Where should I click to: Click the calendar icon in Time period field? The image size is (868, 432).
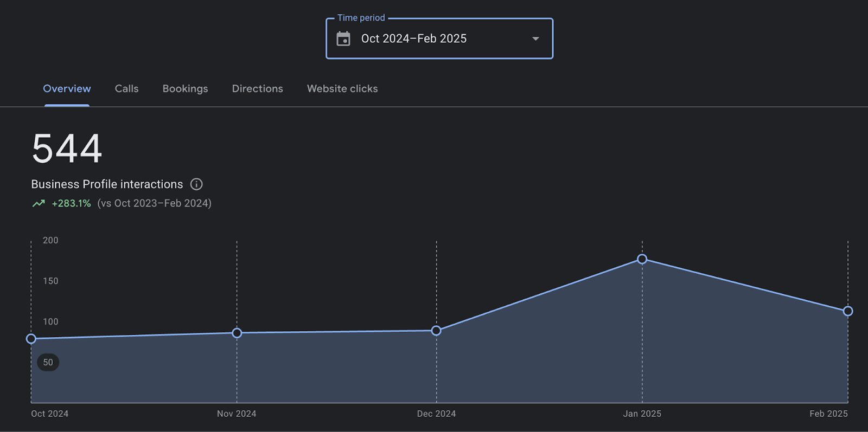pos(343,38)
